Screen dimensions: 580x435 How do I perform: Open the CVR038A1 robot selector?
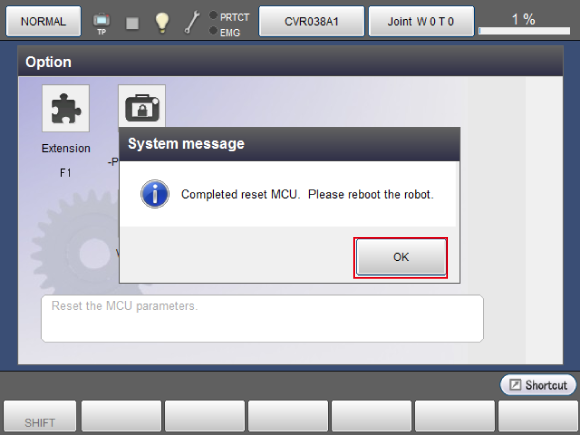tap(311, 21)
